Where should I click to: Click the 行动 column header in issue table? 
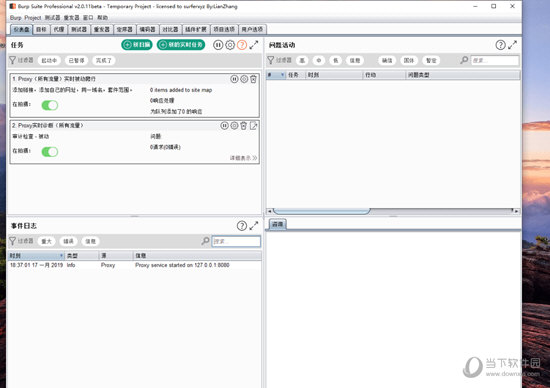coord(384,75)
